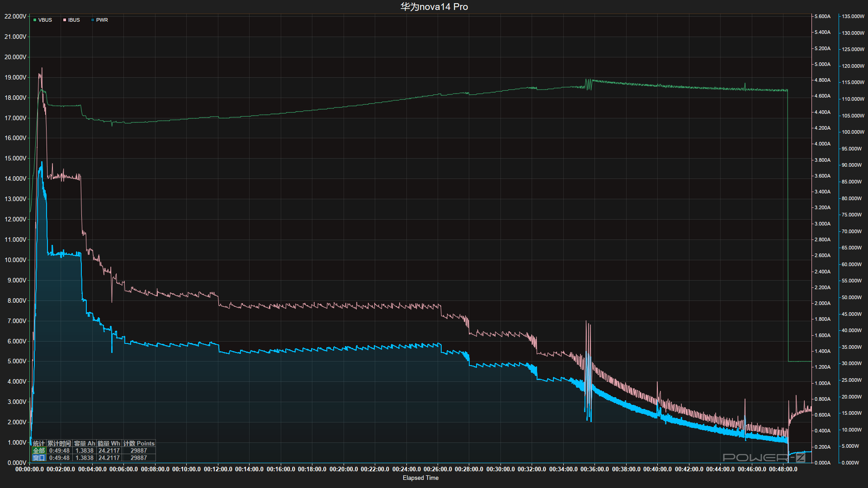Toggle the VBUS series legend label
Image resolution: width=868 pixels, height=488 pixels.
[45, 20]
